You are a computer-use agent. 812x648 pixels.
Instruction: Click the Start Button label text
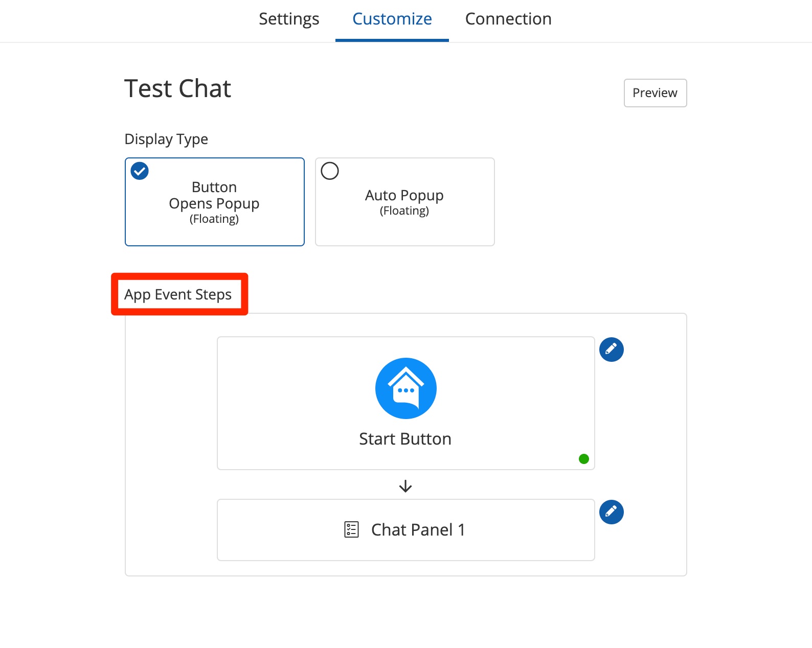coord(405,439)
